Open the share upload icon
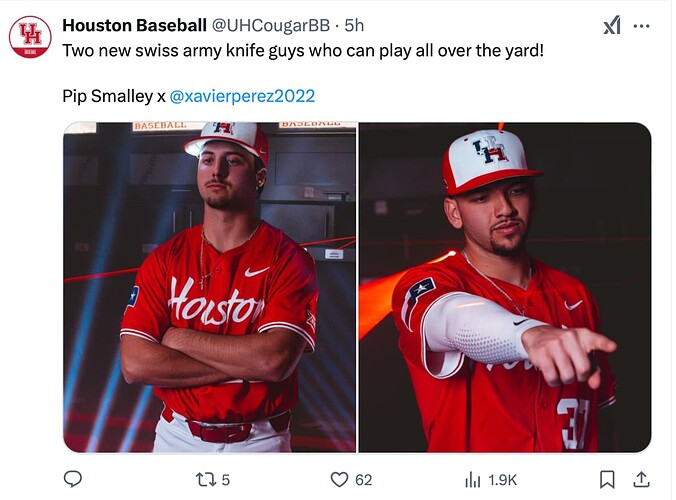The image size is (676, 500). pyautogui.click(x=642, y=479)
